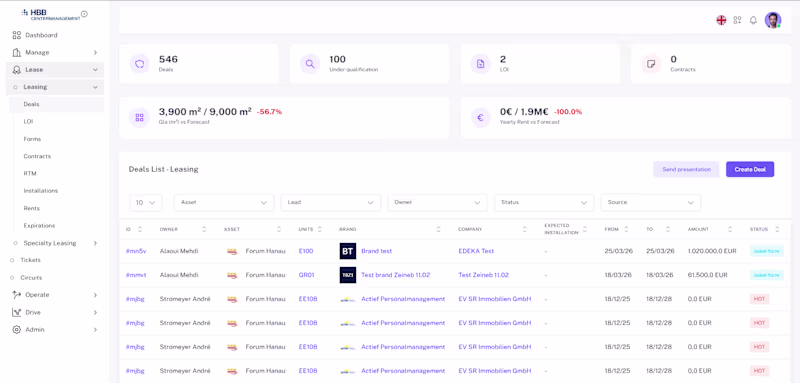800x383 pixels.
Task: Open the user profile avatar
Action: click(x=772, y=20)
